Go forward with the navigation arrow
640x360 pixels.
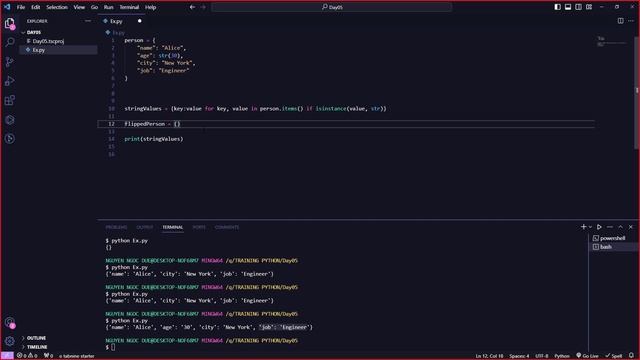[x=203, y=7]
